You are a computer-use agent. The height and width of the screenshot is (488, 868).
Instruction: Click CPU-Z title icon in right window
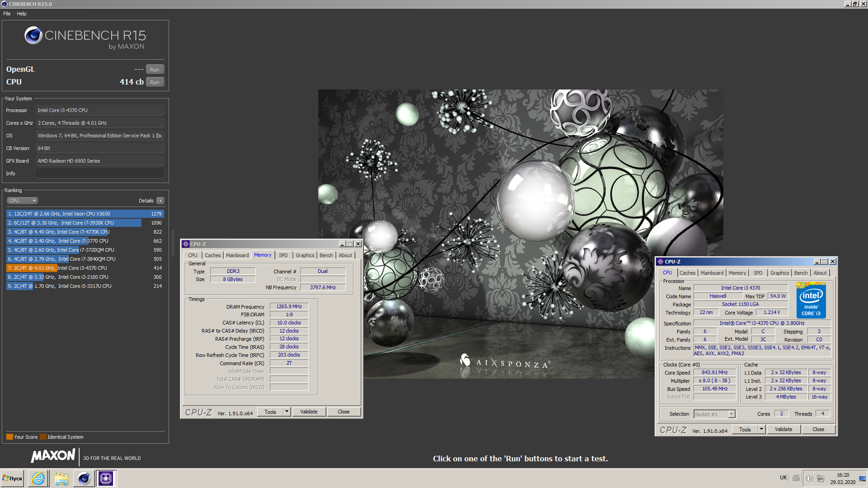coord(660,262)
